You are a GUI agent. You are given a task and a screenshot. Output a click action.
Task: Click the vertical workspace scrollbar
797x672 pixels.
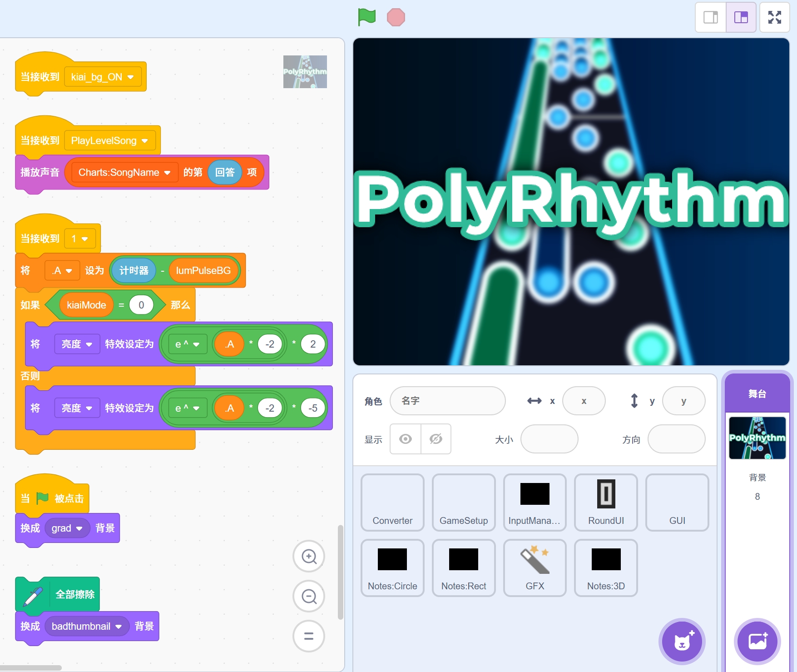[x=340, y=572]
